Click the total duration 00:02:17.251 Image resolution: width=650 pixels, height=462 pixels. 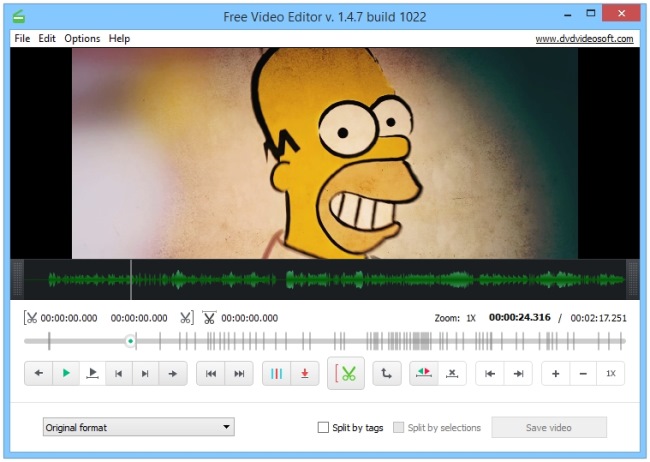(x=598, y=318)
